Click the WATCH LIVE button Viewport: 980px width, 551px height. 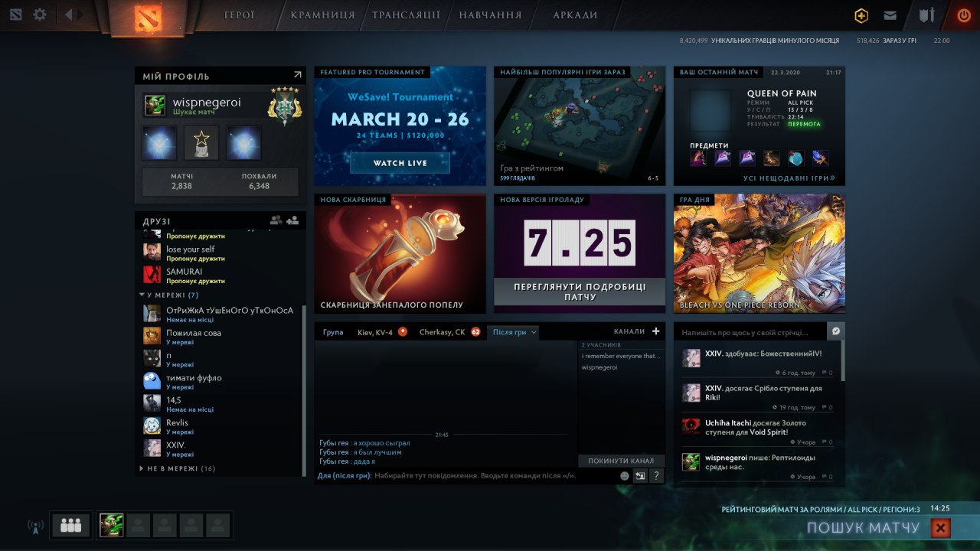(400, 163)
